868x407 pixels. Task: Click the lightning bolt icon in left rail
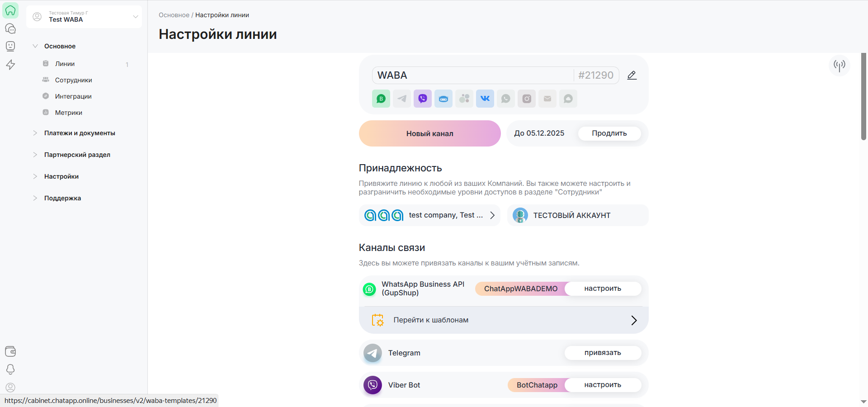point(10,65)
